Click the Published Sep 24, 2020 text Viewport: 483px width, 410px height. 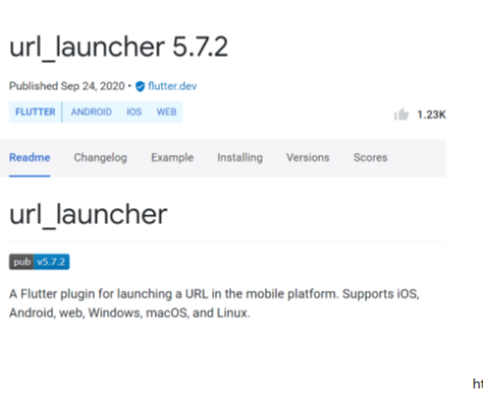67,86
